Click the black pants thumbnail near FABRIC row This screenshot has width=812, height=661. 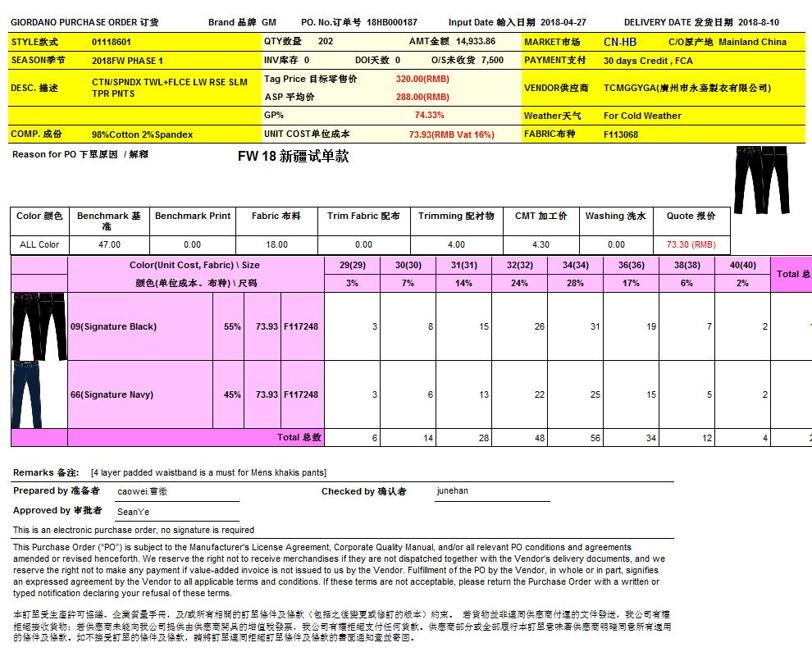click(760, 179)
